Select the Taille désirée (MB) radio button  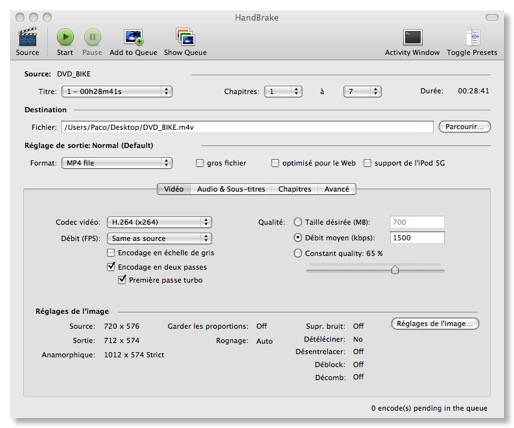click(x=298, y=222)
